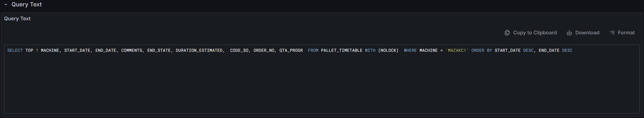Click the format lines icon
Image resolution: width=644 pixels, height=118 pixels.
point(612,32)
